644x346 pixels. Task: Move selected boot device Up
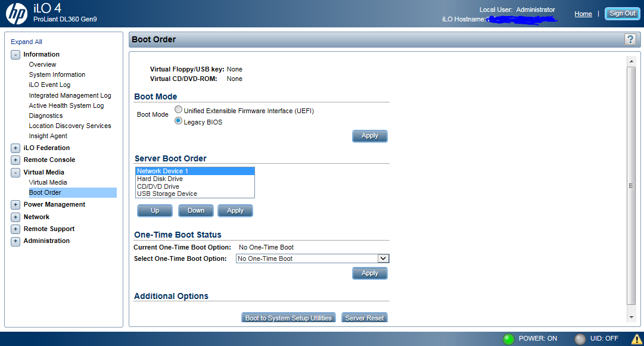click(x=155, y=211)
